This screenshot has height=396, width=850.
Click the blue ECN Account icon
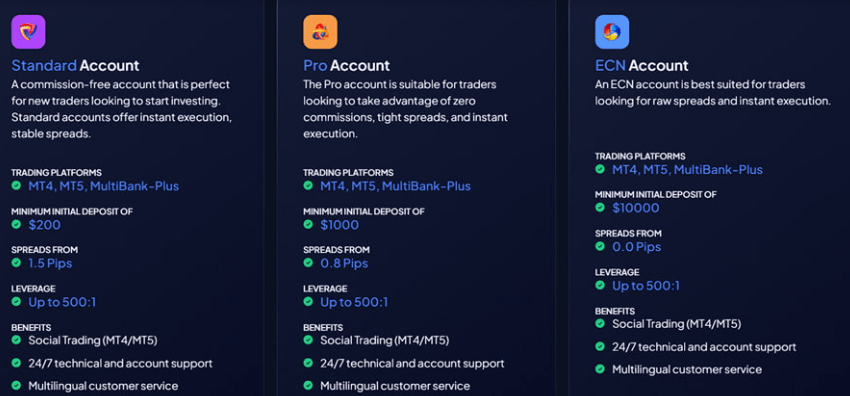click(x=612, y=32)
